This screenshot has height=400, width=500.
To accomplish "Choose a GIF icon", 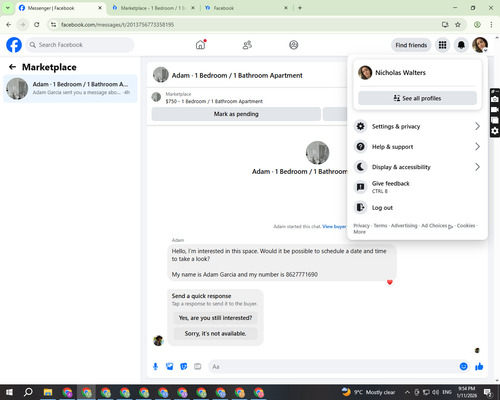I will pos(198,367).
